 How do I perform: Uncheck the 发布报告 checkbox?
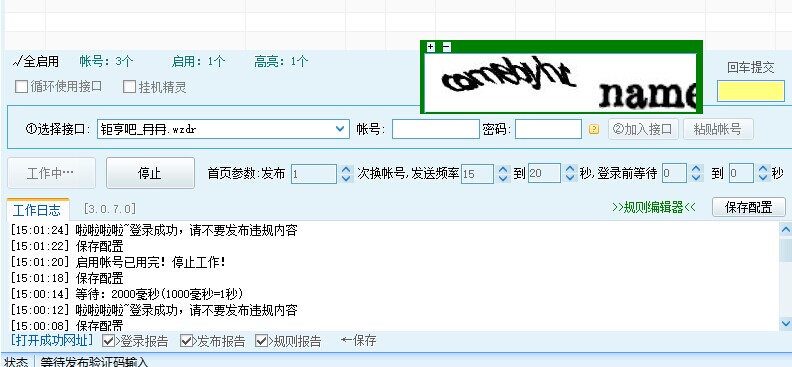click(186, 341)
